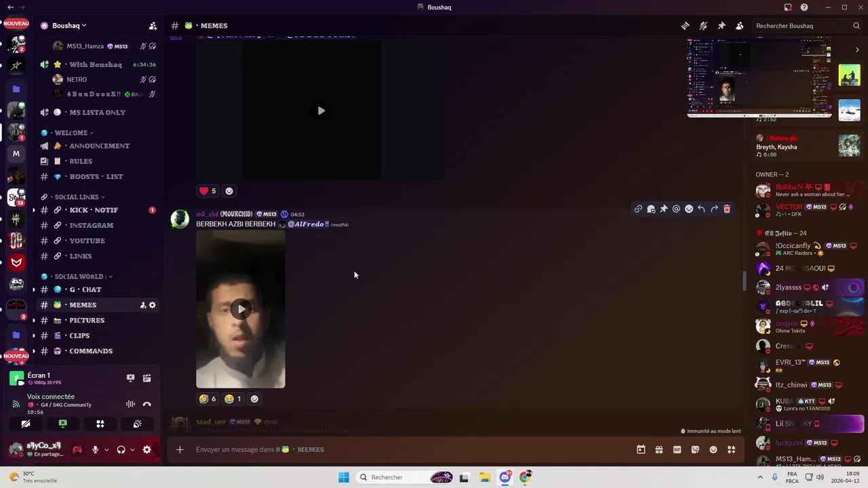The width and height of the screenshot is (868, 488).
Task: Play the BERBEKH AZBI video
Action: pos(241,309)
